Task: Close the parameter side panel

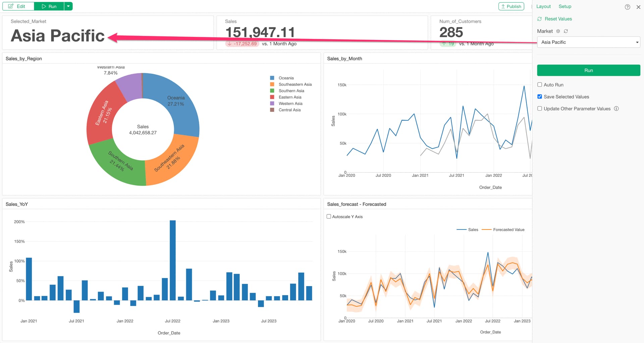Action: [638, 7]
